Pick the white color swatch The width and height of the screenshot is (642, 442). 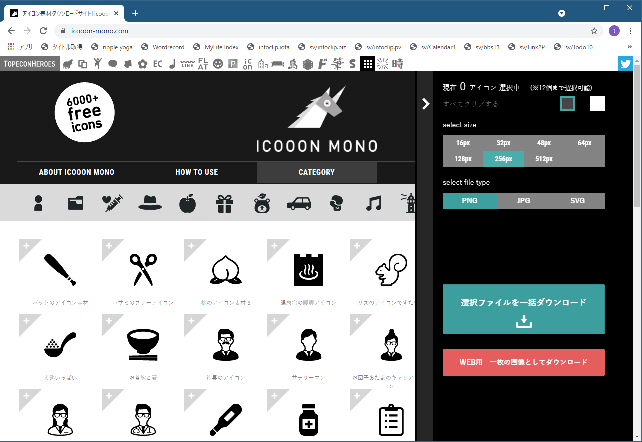tap(597, 104)
